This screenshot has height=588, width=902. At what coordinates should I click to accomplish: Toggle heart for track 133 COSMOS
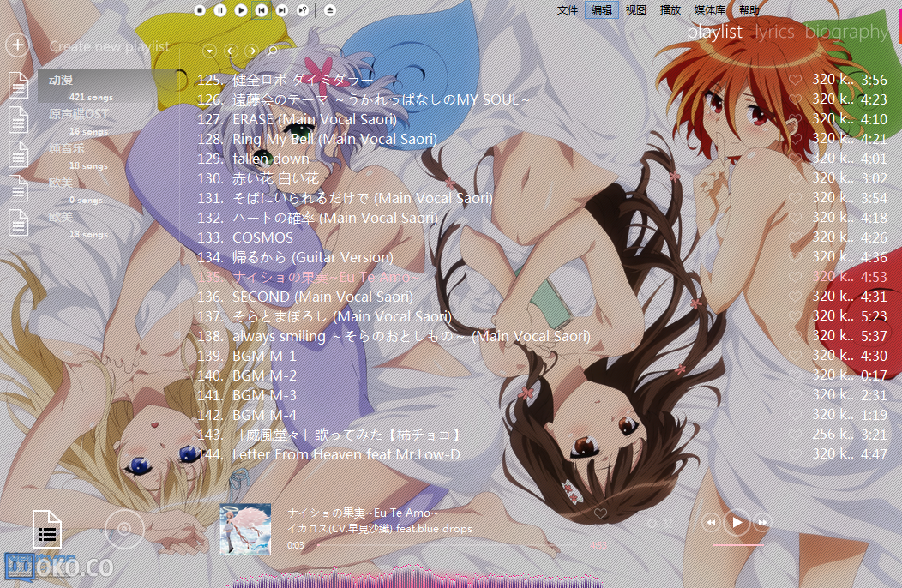[x=795, y=237]
